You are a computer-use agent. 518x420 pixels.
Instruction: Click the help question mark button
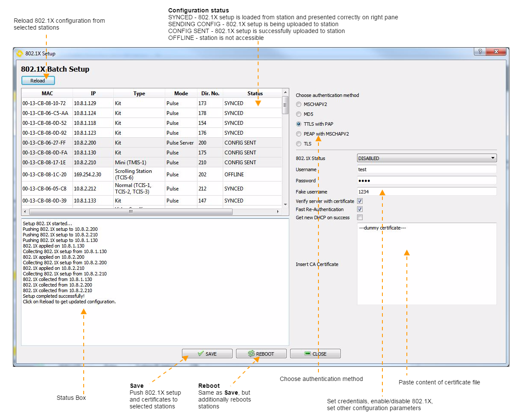pyautogui.click(x=480, y=51)
